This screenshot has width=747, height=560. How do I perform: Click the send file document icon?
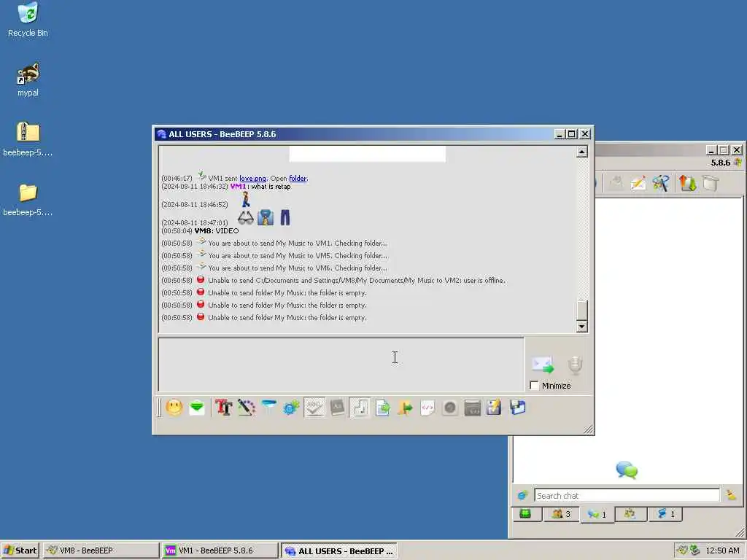[x=382, y=408]
